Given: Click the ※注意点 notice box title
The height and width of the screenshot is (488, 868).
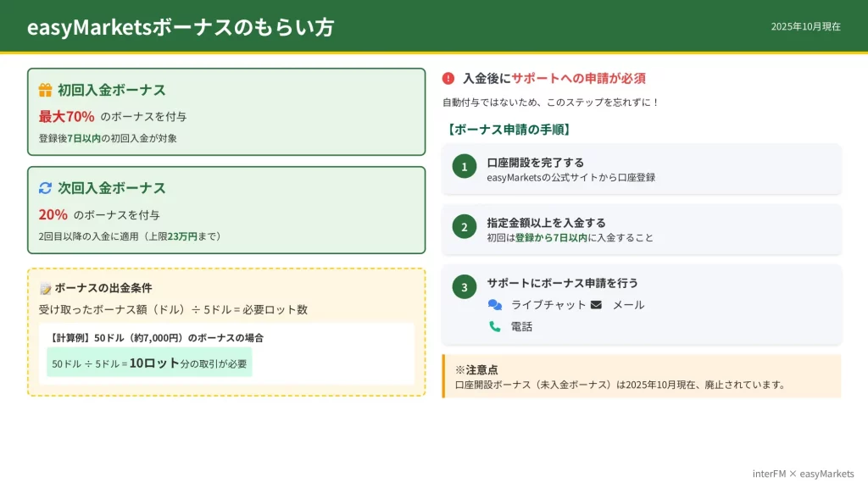Looking at the screenshot, I should (x=476, y=370).
